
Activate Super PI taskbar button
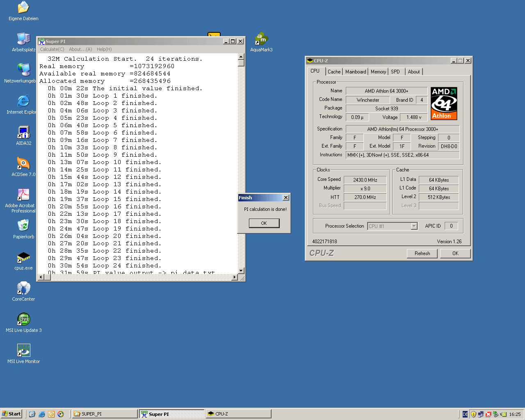point(172,414)
